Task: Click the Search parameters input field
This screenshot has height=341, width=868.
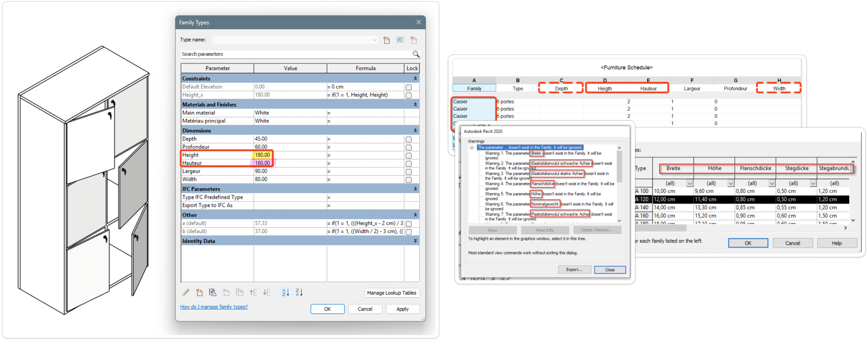Action: coord(295,54)
